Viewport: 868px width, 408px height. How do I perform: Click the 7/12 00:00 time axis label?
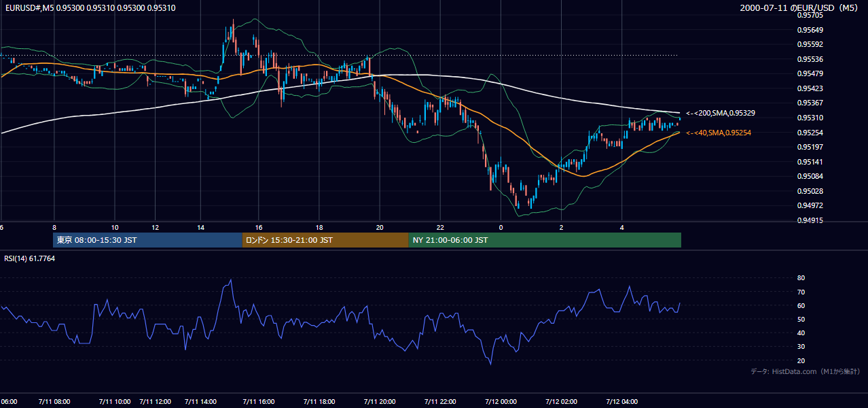(501, 401)
